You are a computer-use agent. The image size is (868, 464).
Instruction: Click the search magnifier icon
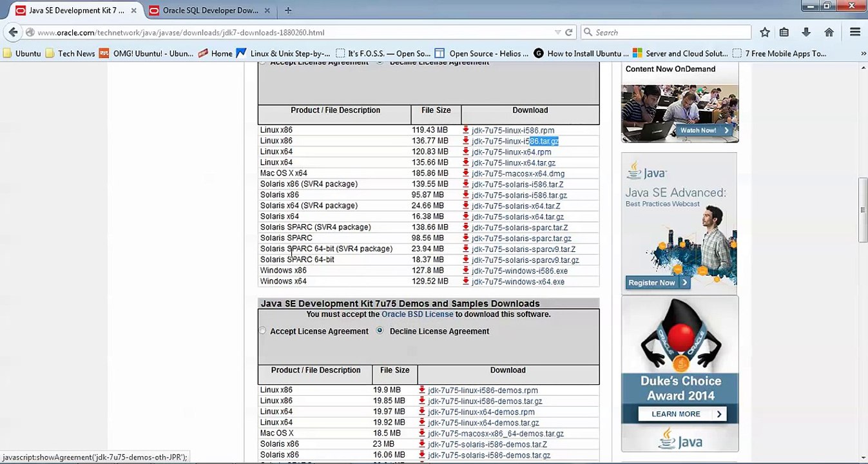coord(587,32)
